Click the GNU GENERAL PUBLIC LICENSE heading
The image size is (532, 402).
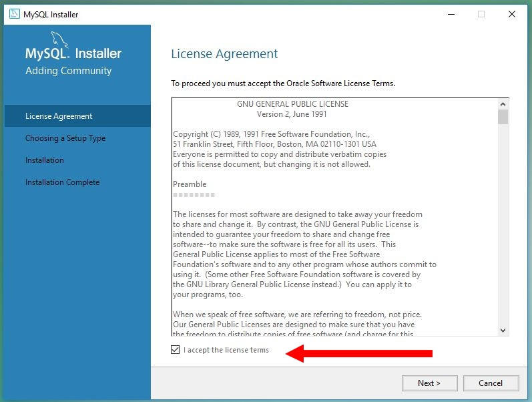pos(292,104)
